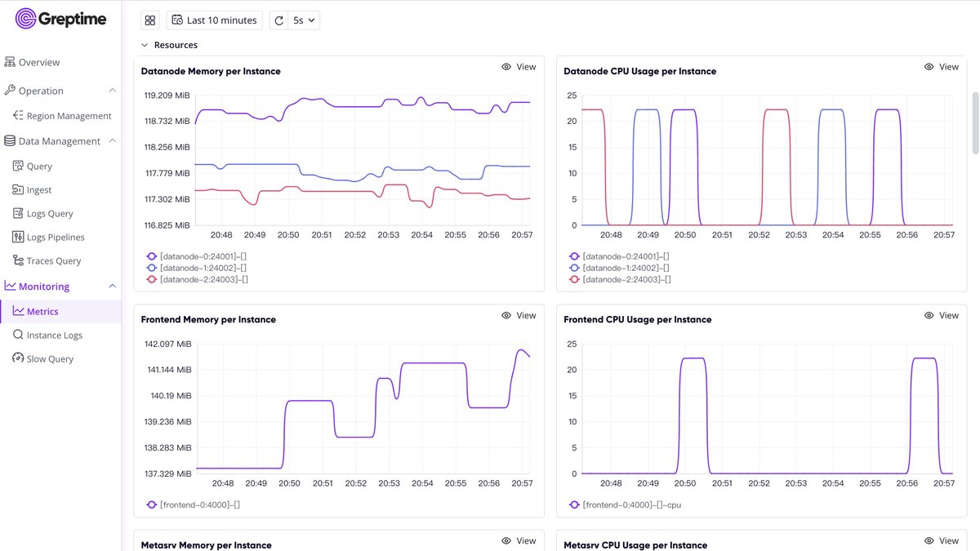Toggle datanode-0 series in Datanode CPU legend
Image resolution: width=980 pixels, height=551 pixels.
pos(620,256)
